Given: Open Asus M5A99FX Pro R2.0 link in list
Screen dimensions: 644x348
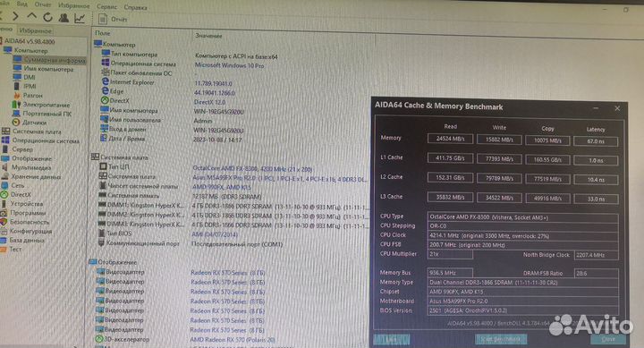Looking at the screenshot, I should pos(280,178).
